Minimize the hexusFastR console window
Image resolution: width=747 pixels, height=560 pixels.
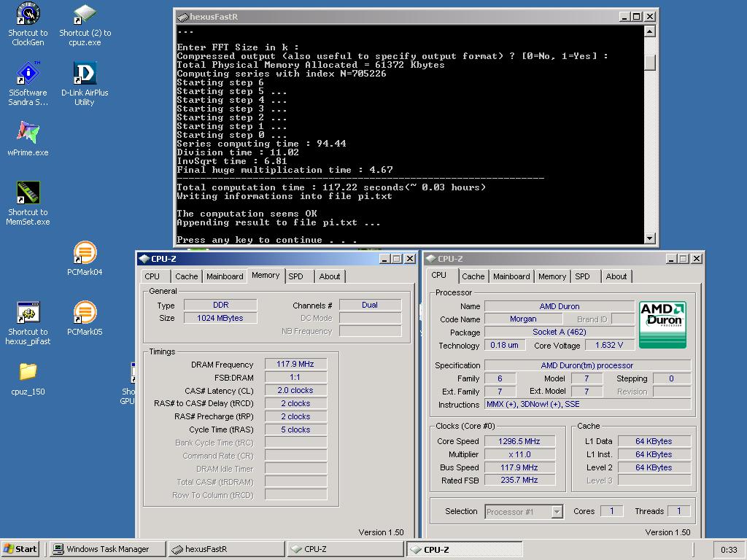point(624,17)
